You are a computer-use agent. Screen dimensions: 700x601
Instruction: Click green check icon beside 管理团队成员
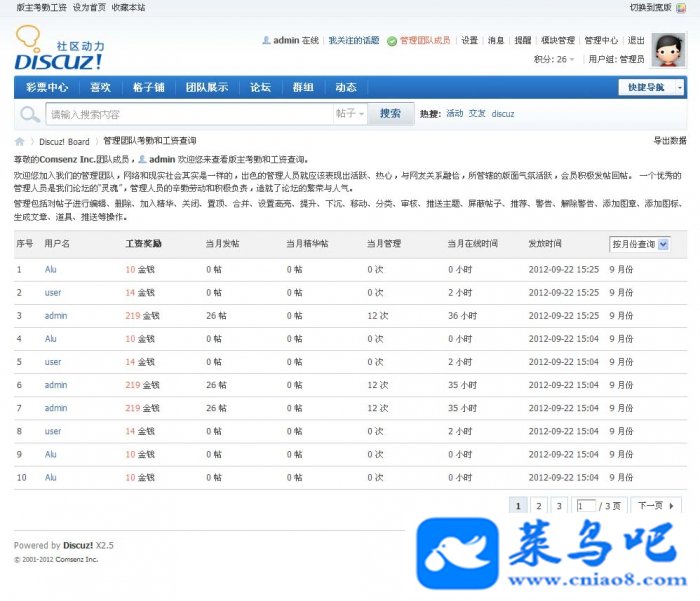pyautogui.click(x=392, y=41)
